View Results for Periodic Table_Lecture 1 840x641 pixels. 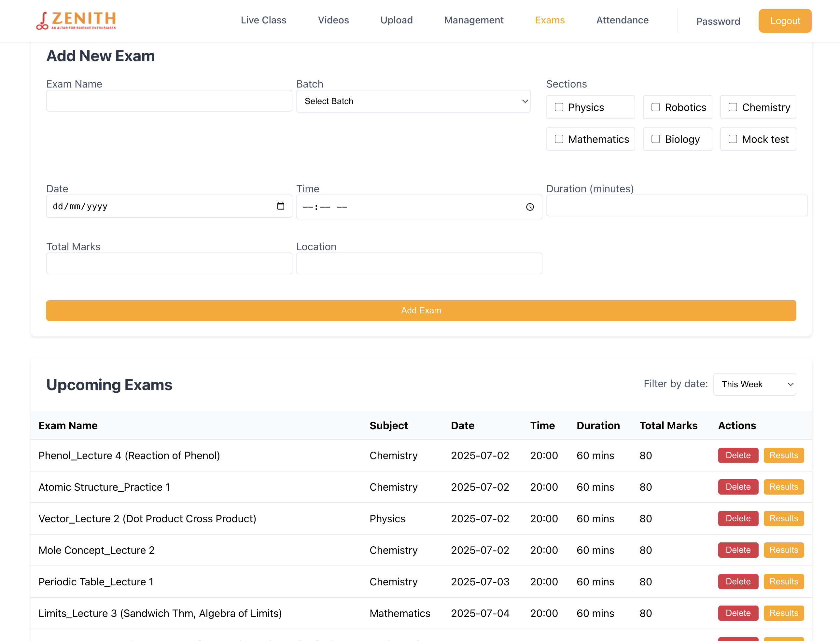(x=783, y=581)
